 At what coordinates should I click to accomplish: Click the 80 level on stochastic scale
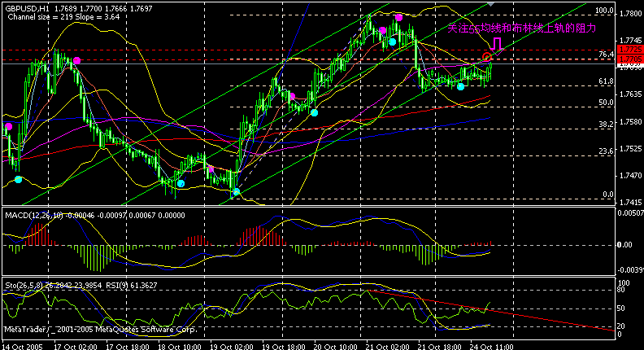[x=621, y=290]
